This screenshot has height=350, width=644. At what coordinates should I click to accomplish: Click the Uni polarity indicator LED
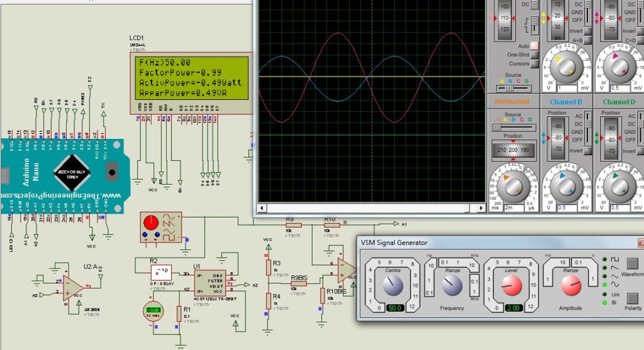point(604,294)
